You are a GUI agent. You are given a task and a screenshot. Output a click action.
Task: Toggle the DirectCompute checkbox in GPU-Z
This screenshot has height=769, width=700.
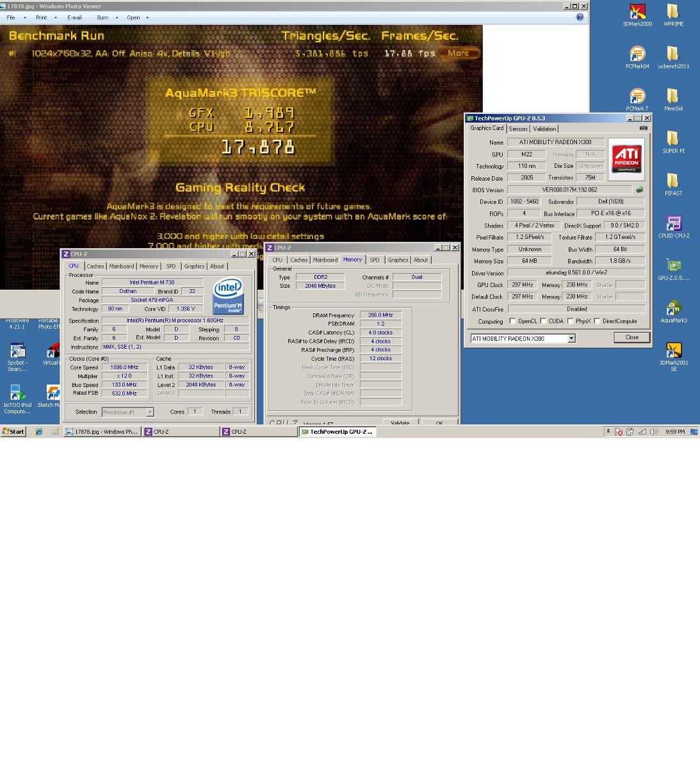(597, 321)
